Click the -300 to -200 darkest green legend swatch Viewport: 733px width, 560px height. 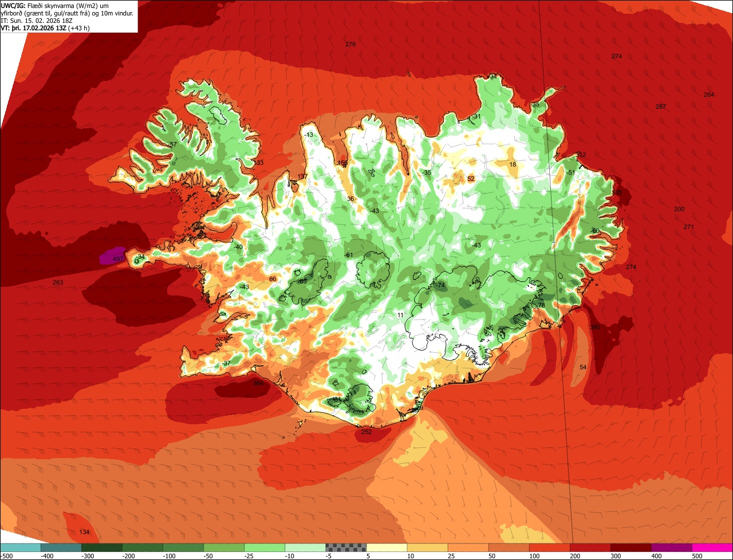click(x=102, y=547)
